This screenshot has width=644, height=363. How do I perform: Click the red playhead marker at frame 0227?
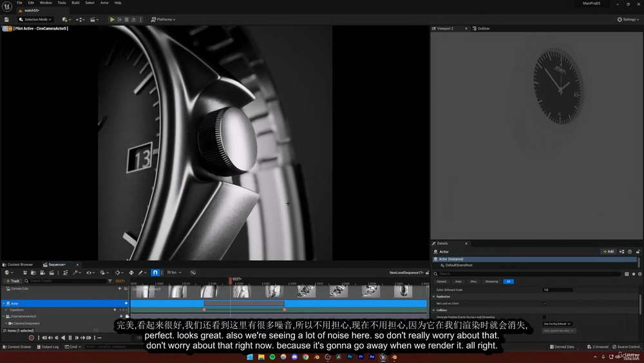tap(231, 280)
